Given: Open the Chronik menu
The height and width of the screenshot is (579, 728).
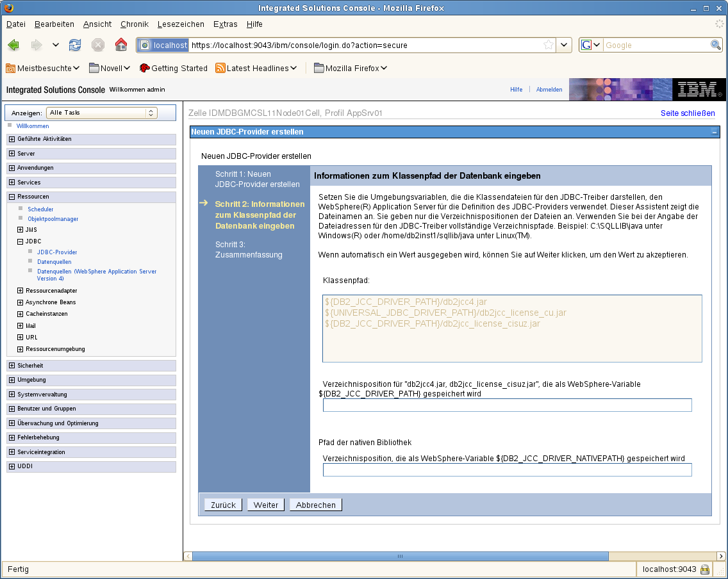Looking at the screenshot, I should [x=134, y=24].
